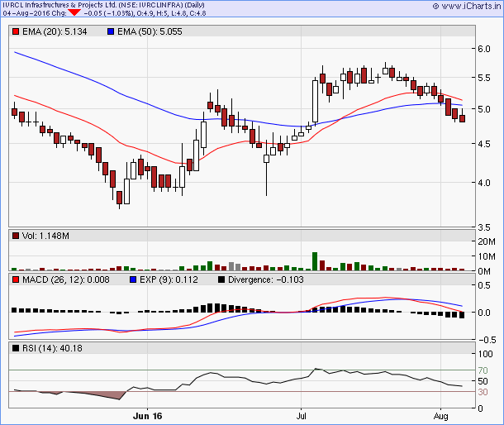504x425 pixels.
Task: Click the tallest green volume bar in early July
Action: pyautogui.click(x=315, y=261)
